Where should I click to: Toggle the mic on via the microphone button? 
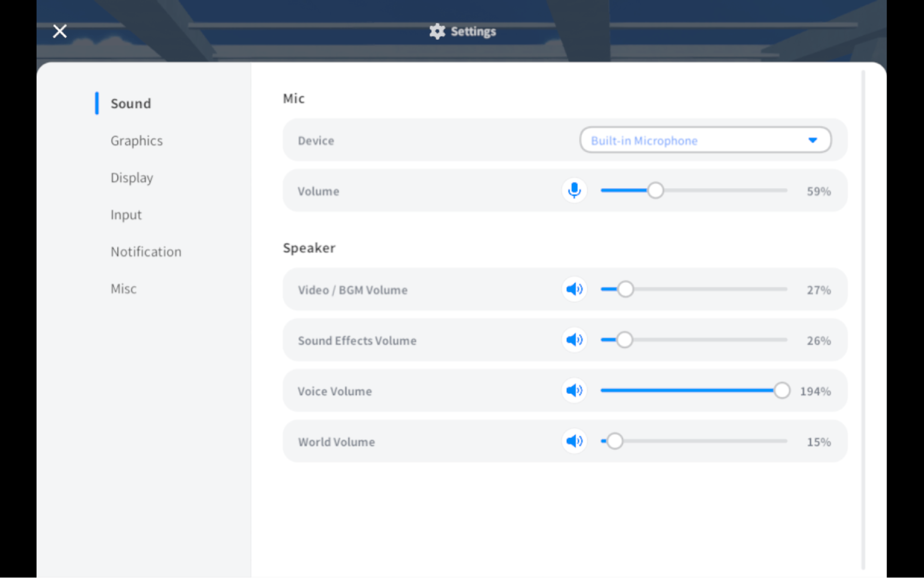(574, 190)
